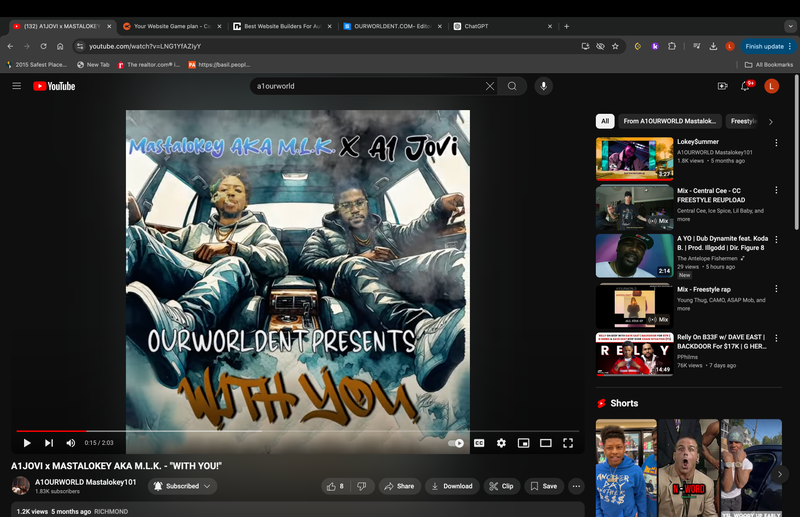Viewport: 800px width, 517px height.
Task: Open the YouTube guide hamburger menu
Action: [16, 86]
